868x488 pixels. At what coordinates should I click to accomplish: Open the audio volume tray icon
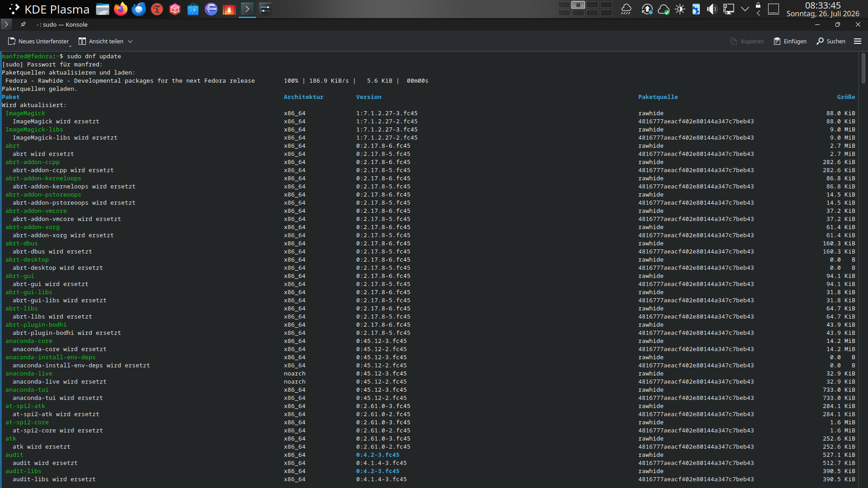(712, 9)
